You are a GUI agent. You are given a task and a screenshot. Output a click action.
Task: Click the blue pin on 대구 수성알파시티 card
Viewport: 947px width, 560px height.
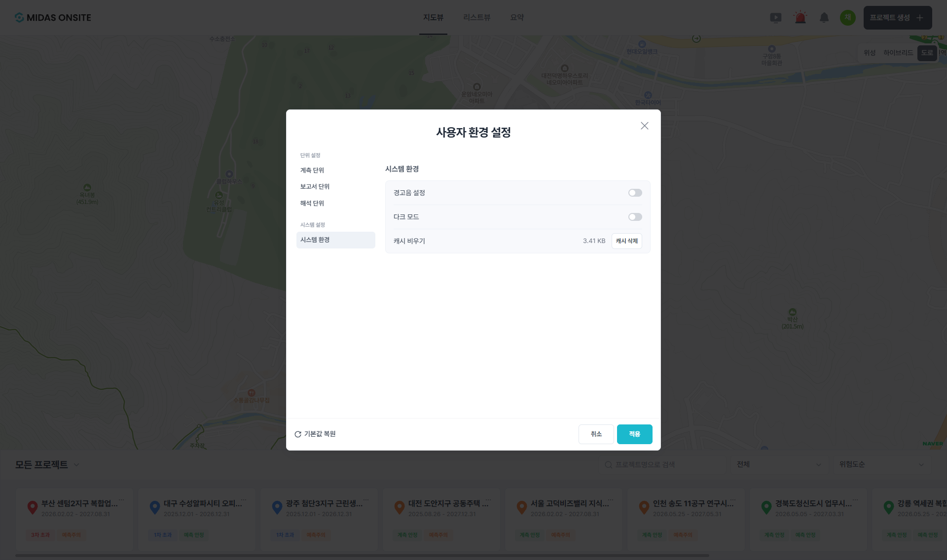click(x=155, y=508)
